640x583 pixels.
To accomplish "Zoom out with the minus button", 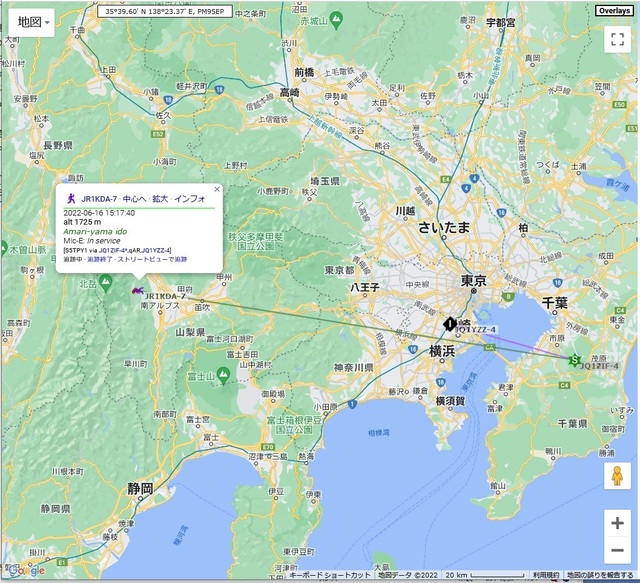I will point(617,550).
